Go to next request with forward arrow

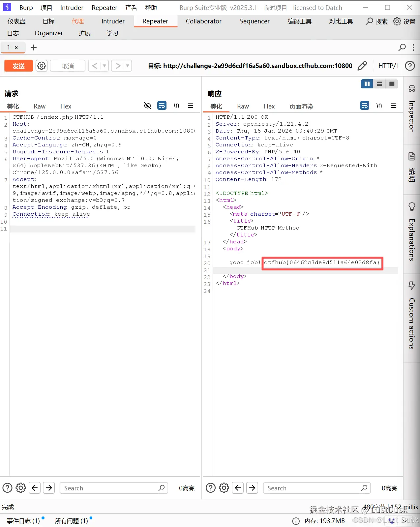118,66
